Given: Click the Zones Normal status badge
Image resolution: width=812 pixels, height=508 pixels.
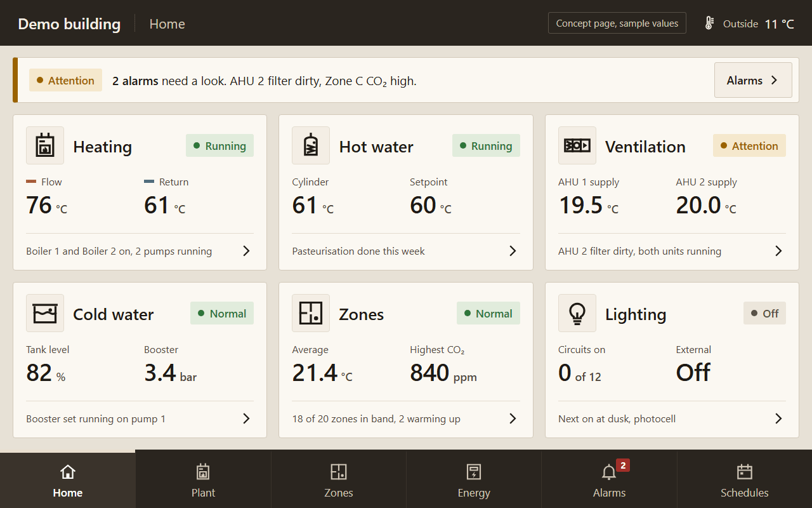Looking at the screenshot, I should pos(488,313).
